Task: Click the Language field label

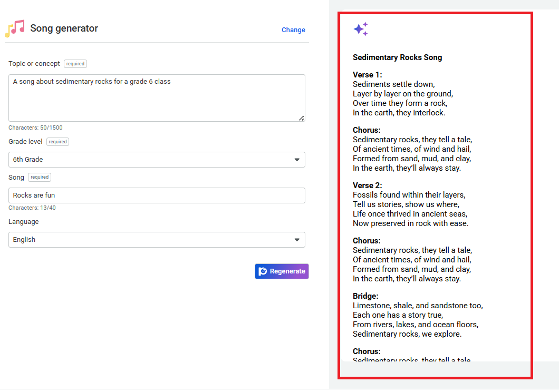Action: point(24,222)
